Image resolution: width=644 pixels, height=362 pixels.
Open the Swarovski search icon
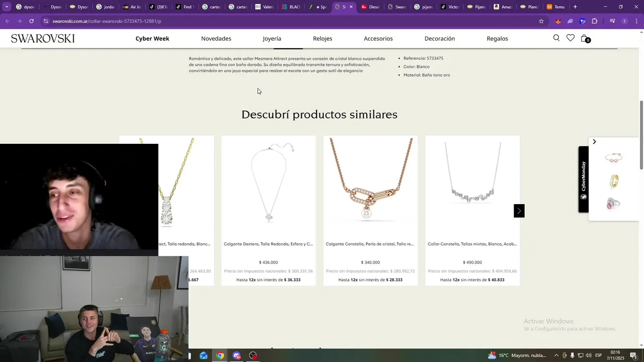(x=556, y=38)
